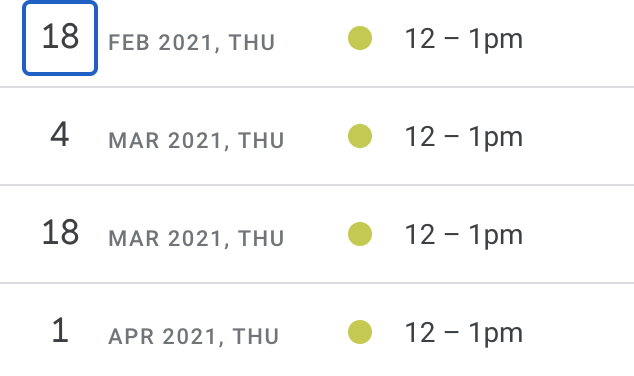Open the 12 – 1pm event on Apr 1
The image size is (634, 376).
click(x=464, y=334)
